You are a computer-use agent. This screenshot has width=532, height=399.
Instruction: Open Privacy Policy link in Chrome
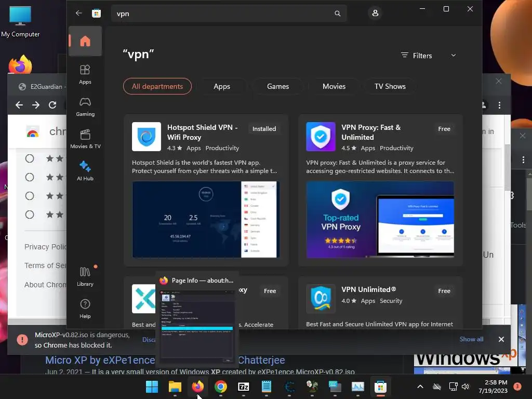pos(46,247)
